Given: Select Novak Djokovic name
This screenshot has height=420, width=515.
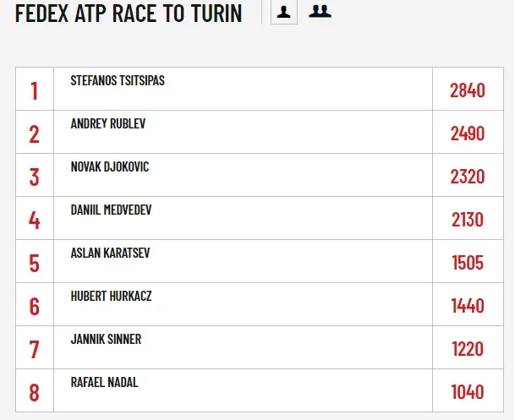Looking at the screenshot, I should pos(110,166).
